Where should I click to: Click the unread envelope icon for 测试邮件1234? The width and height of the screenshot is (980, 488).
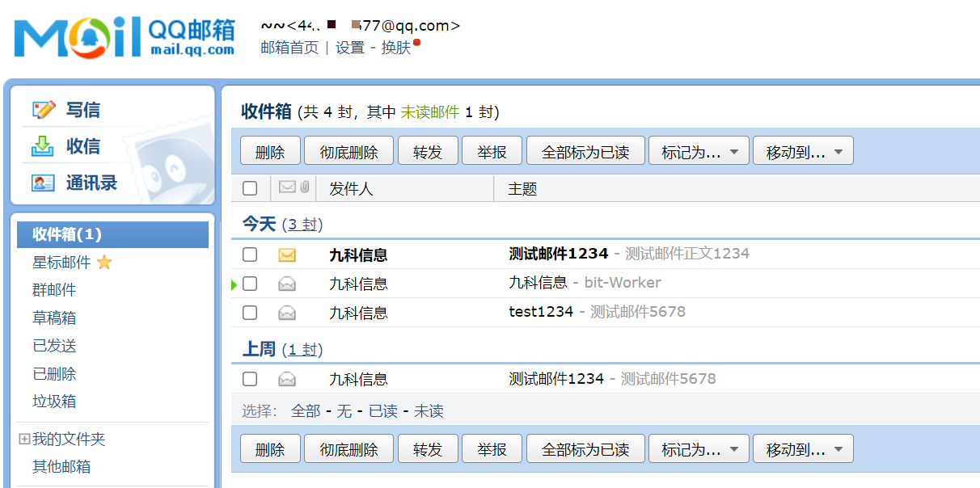point(287,255)
